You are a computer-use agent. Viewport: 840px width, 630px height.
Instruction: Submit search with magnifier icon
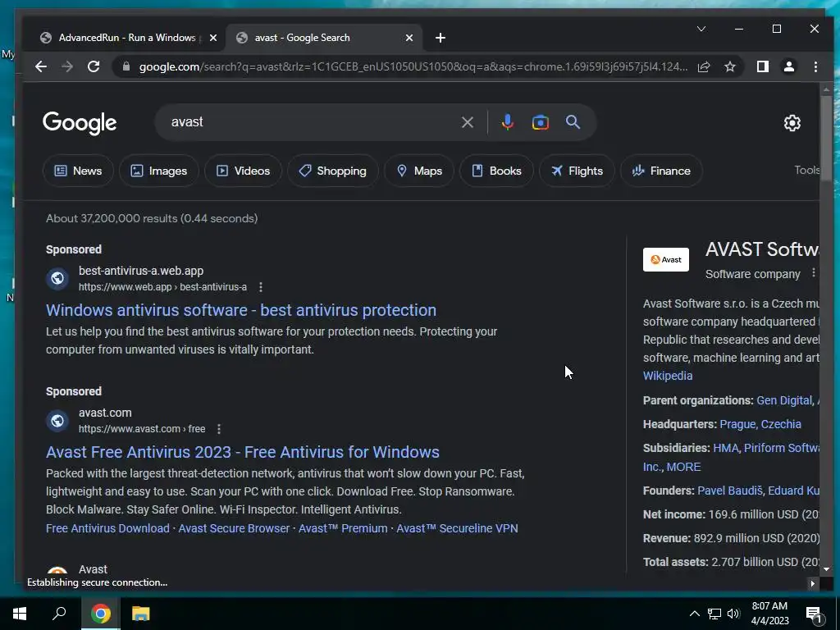click(x=573, y=122)
